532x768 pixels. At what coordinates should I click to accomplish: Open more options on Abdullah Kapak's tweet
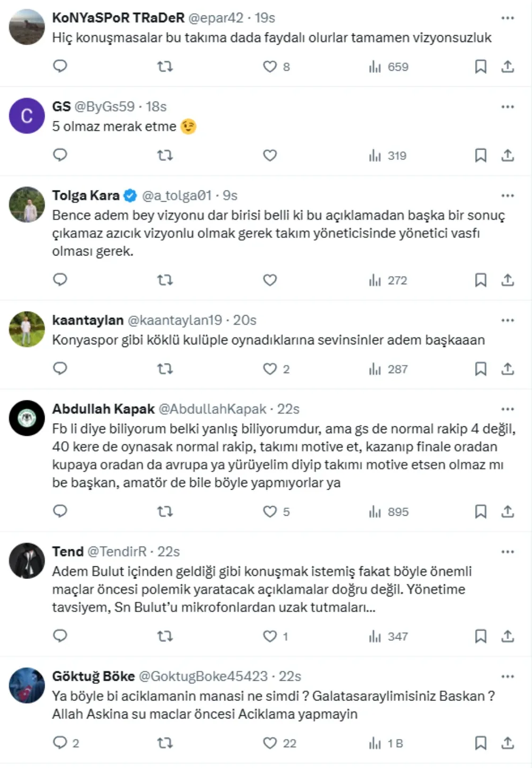(508, 409)
